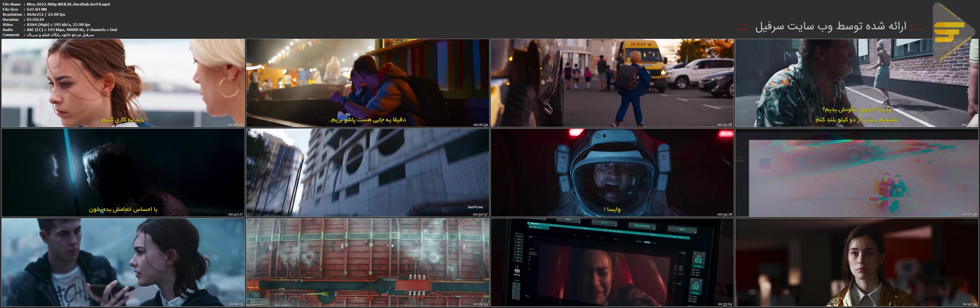Open the apartment building frame at 00:50:57
The image size is (980, 308).
(368, 173)
